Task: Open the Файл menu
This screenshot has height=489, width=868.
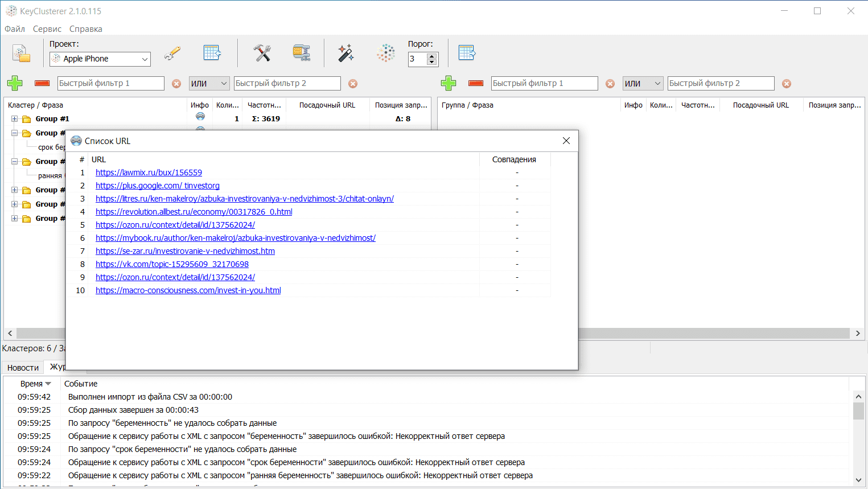Action: click(15, 29)
